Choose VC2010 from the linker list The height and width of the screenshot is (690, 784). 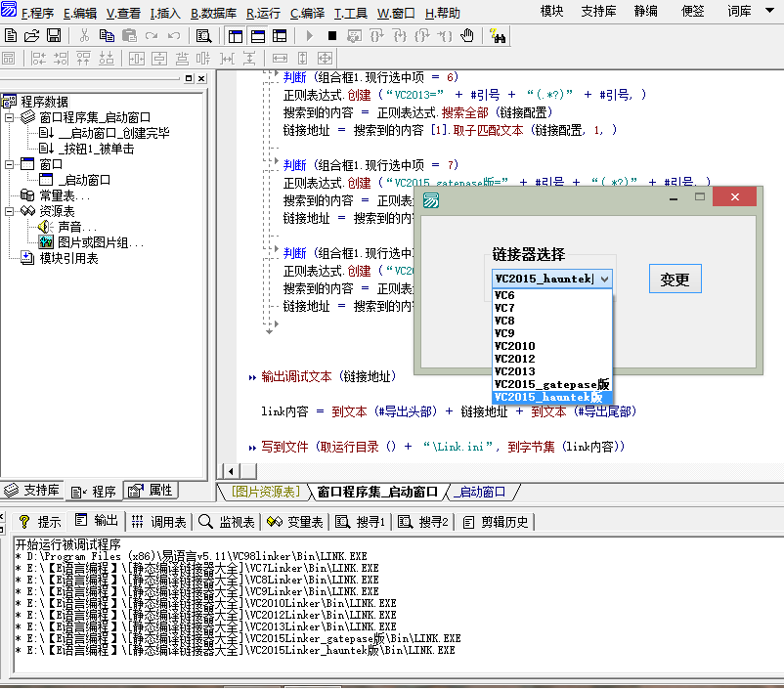tap(552, 346)
